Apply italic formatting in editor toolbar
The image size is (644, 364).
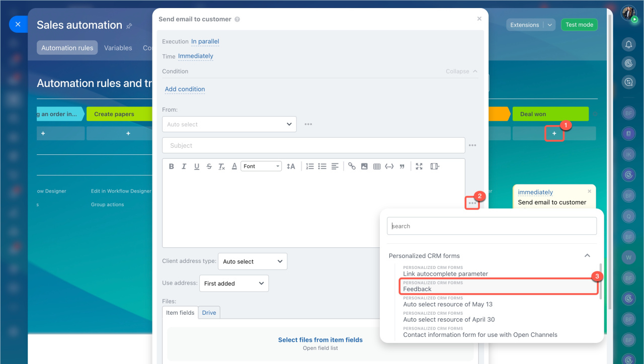pos(184,166)
